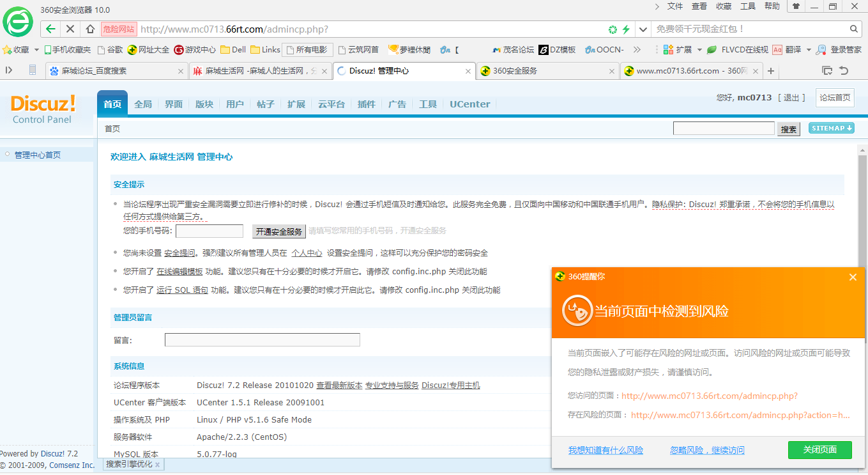Viewport: 868px width, 475px height.
Task: Open the skin shirt icon in title bar
Action: tap(796, 6)
